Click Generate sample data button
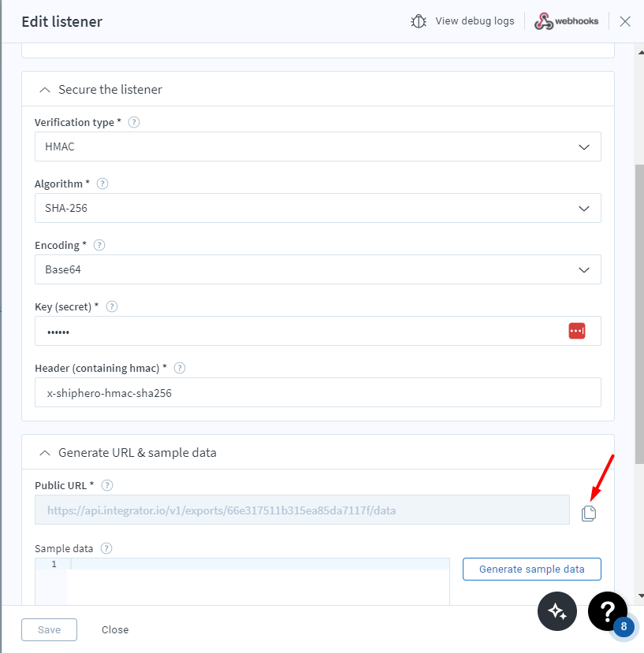Image resolution: width=644 pixels, height=653 pixels. (532, 569)
